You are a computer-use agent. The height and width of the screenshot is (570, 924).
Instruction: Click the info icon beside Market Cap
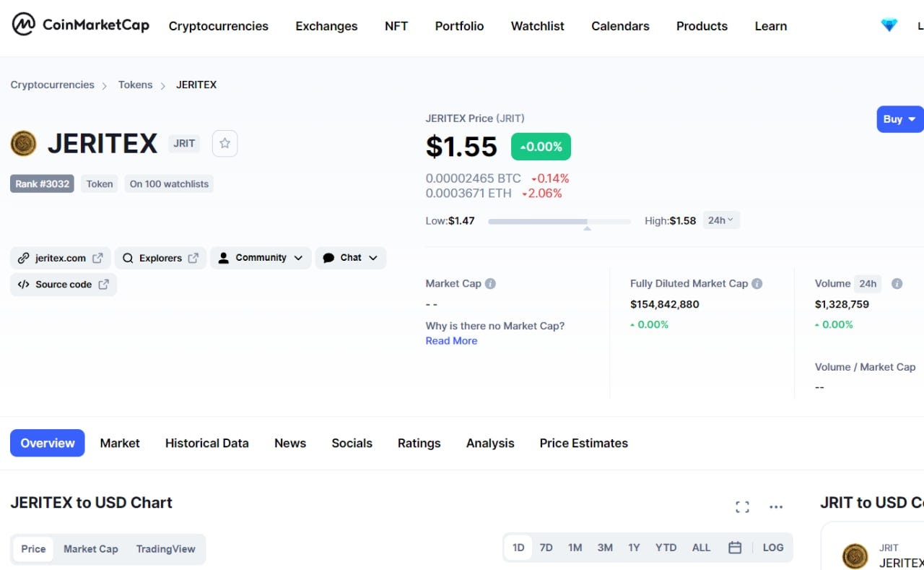click(490, 283)
